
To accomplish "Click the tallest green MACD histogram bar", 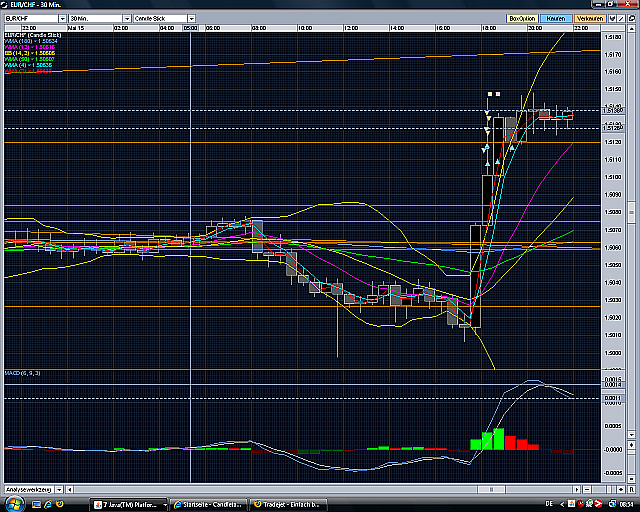I will [x=497, y=439].
